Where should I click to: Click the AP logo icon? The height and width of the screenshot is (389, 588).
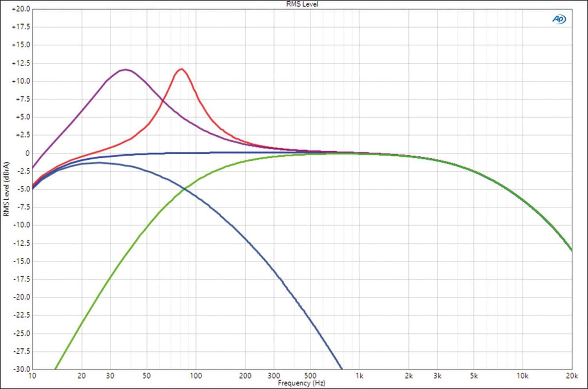pos(559,19)
